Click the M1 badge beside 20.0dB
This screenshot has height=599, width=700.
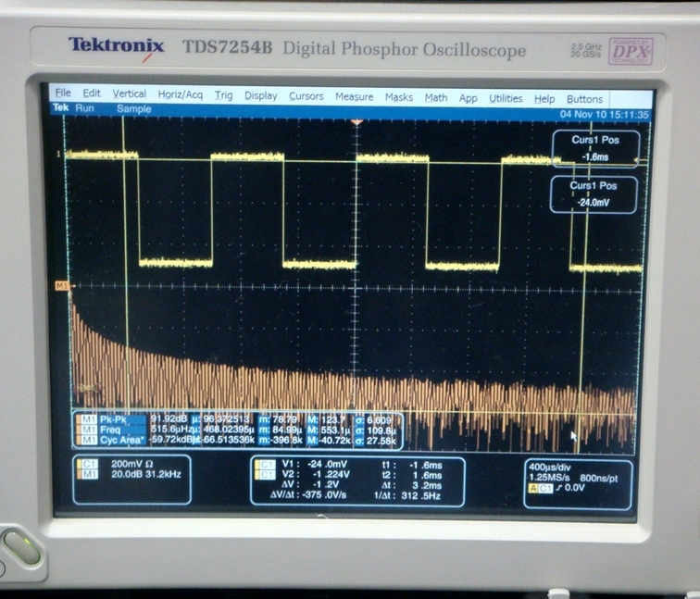pos(87,474)
